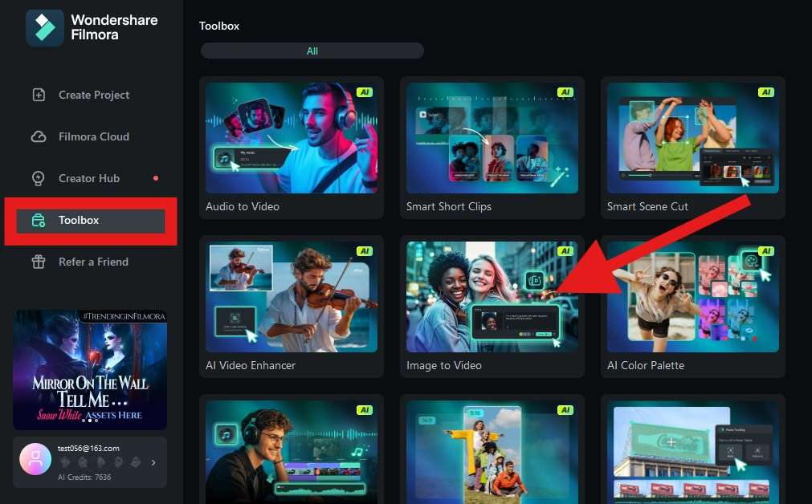Screen dimensions: 812x504
Task: Click the Create Project plus icon
Action: (x=39, y=95)
